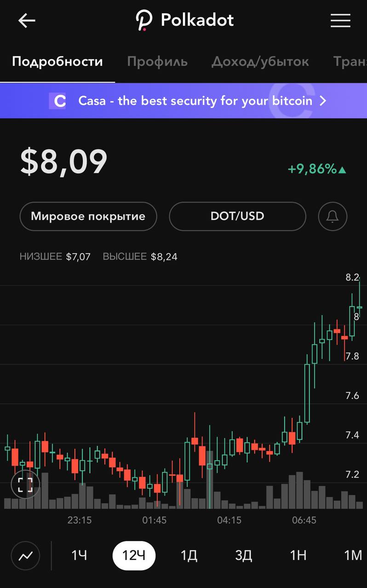Open the partially visible Транзакции tab
367x588 pixels.
(x=350, y=62)
